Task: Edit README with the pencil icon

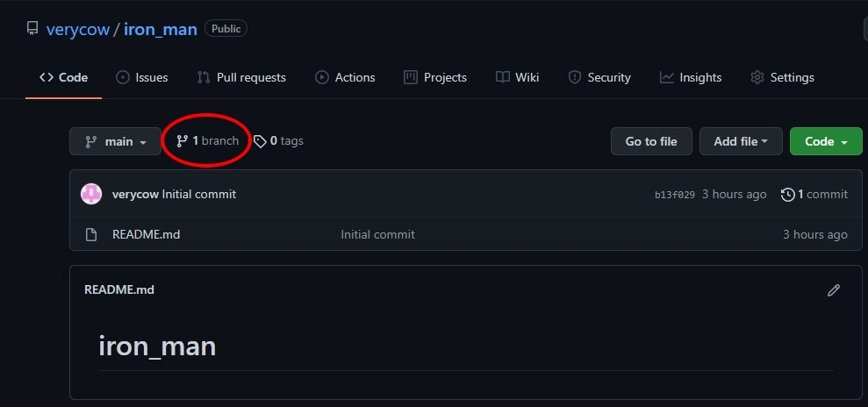Action: (833, 290)
